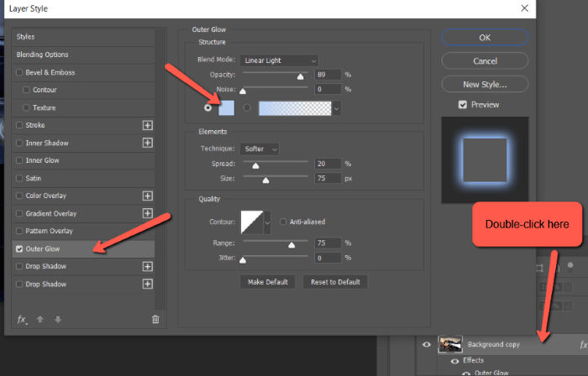
Task: Move effect up with the up arrow
Action: 38,320
